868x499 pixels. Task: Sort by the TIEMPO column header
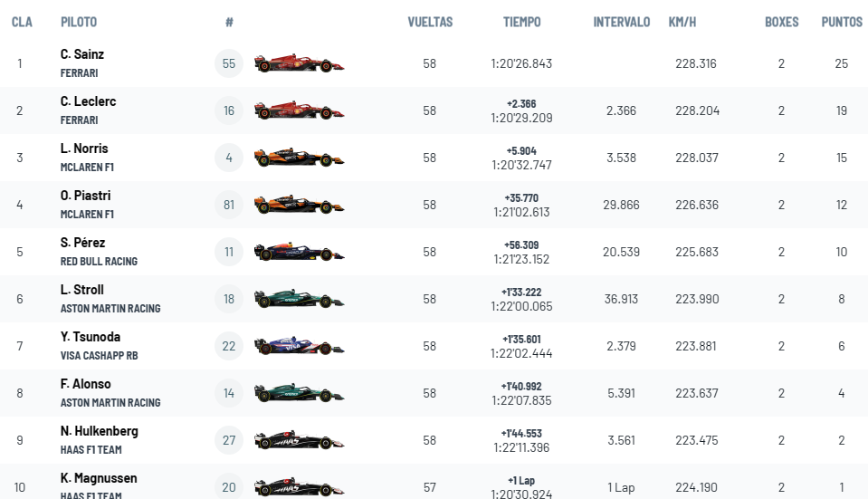point(521,22)
